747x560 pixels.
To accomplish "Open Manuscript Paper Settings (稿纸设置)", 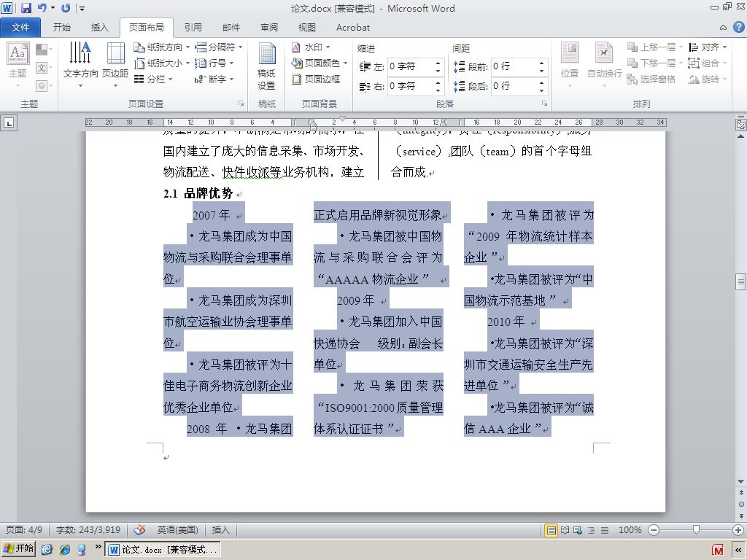I will point(266,66).
